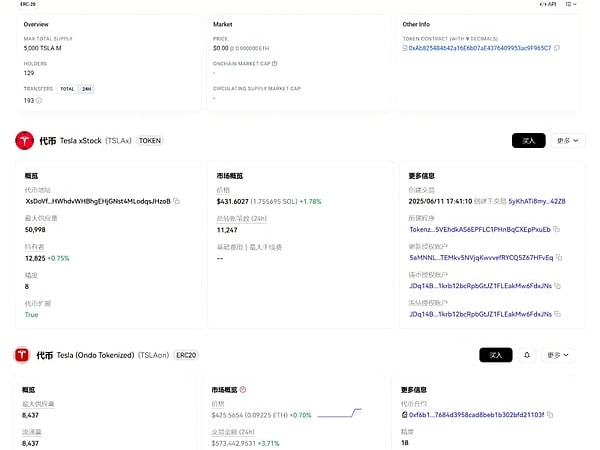Click the Tesla Ondo Tokenized logo
Viewport: 600px width, 450px height.
pos(22,355)
